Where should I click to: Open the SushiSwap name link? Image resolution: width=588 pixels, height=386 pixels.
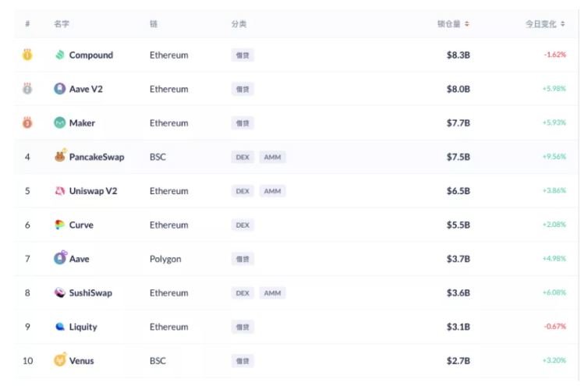coord(90,292)
